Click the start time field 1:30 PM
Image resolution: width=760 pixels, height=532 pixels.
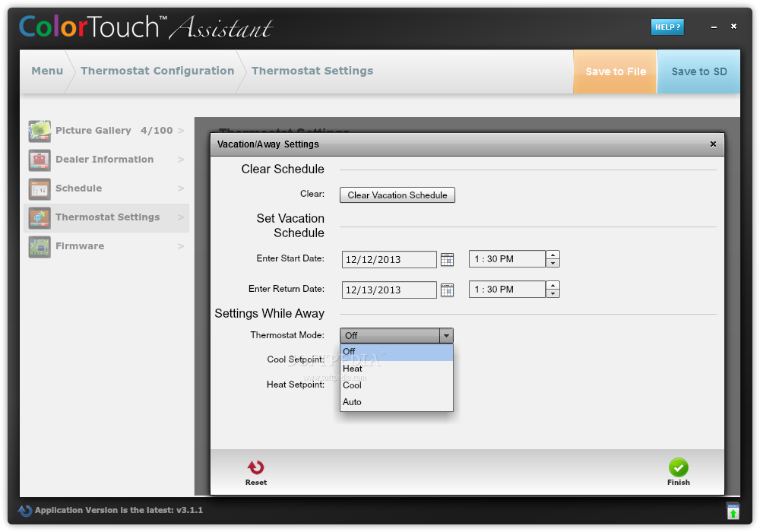point(507,258)
